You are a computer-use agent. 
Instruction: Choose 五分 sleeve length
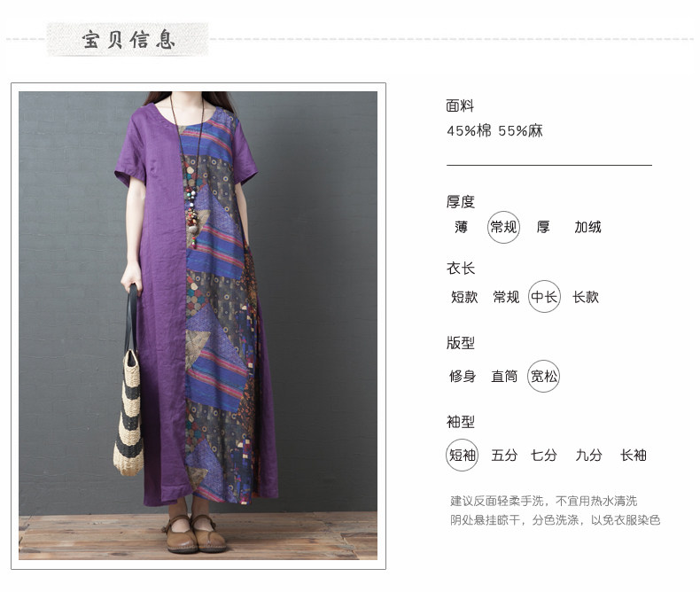click(x=504, y=456)
